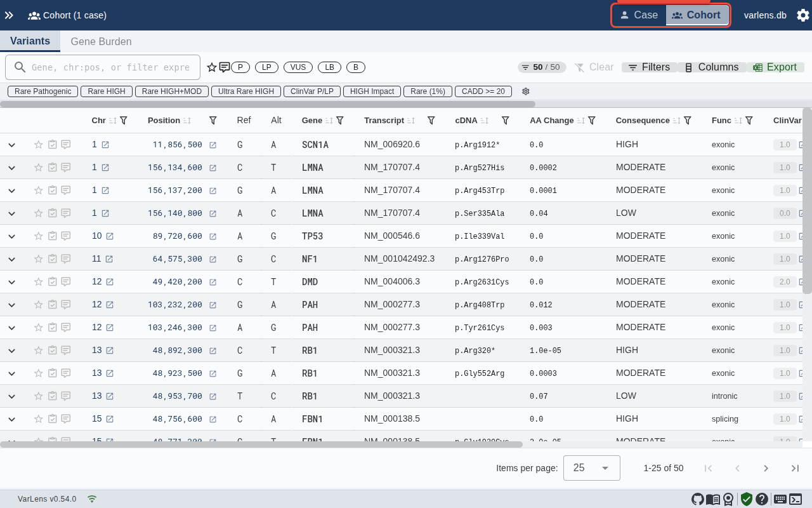Click the star icon on the TP53 variant row
Screen dimensions: 812x508
(38, 236)
